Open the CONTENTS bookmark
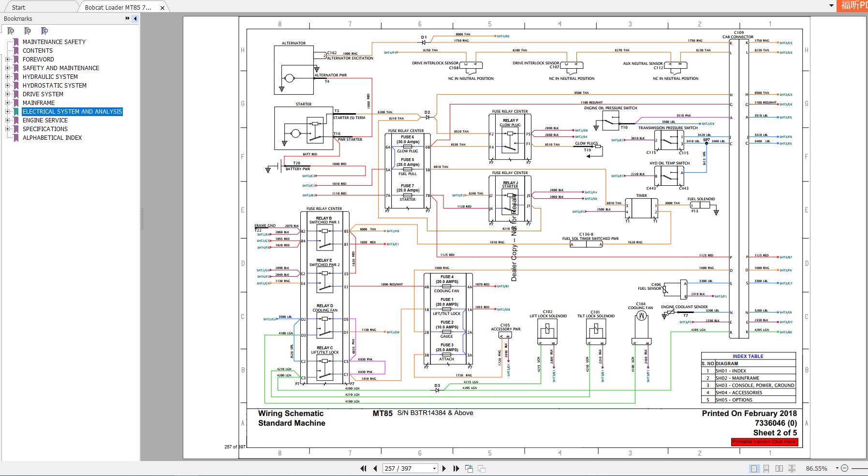This screenshot has height=476, width=868. coord(38,51)
